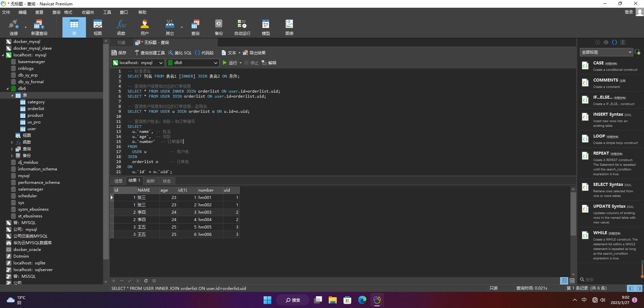Insert the CASE snippet
Image resolution: width=644 pixels, height=308 pixels.
coord(610,66)
